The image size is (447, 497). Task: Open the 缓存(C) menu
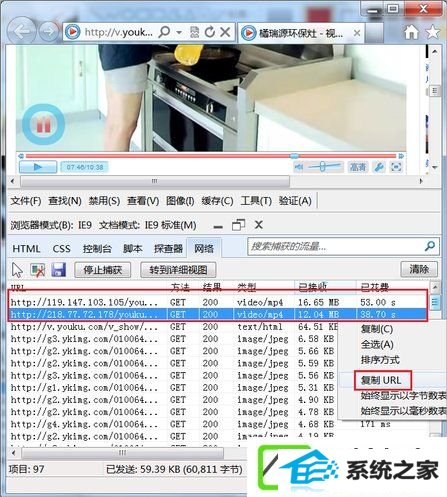coord(217,201)
